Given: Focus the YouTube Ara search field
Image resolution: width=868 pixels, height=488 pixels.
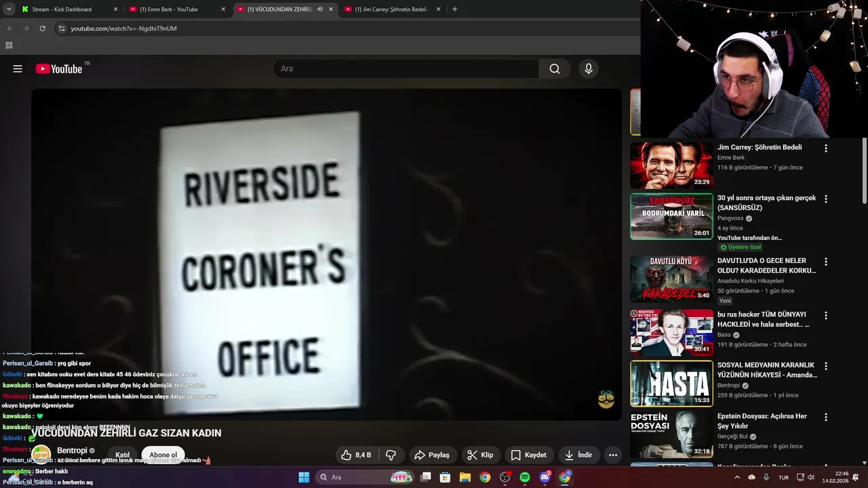Looking at the screenshot, I should [x=406, y=68].
